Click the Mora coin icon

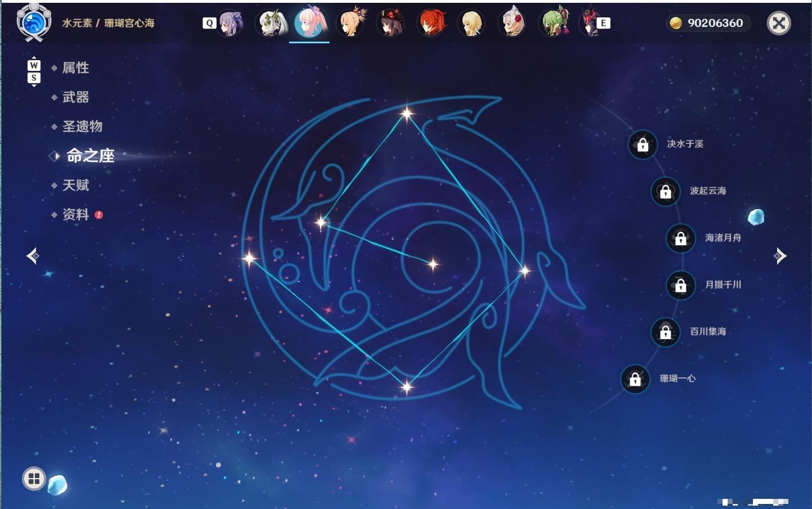point(675,23)
